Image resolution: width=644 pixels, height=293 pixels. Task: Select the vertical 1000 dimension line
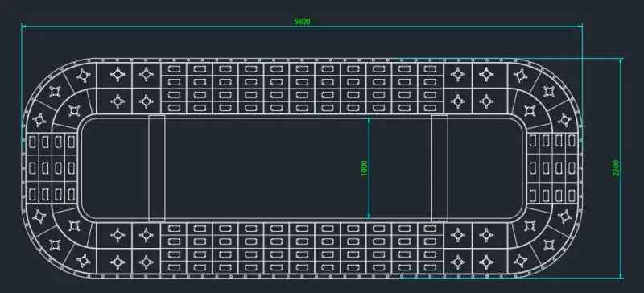pos(369,168)
